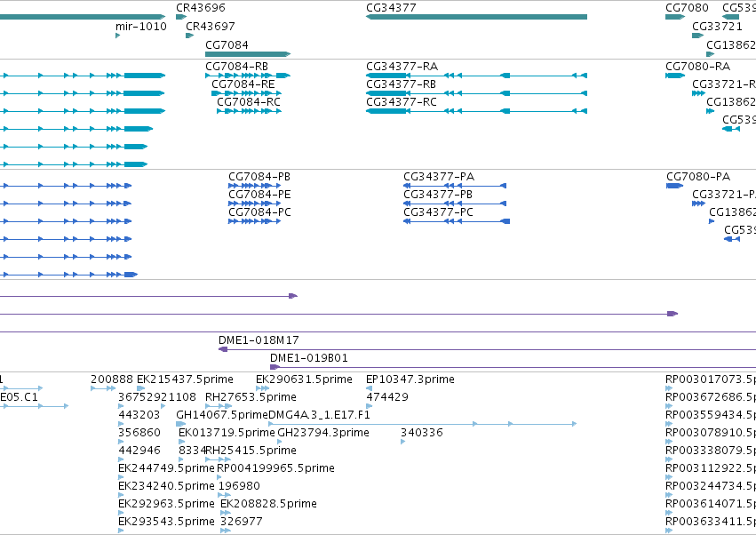Select the 443203 feature label
Screen dimensions: 756x535
tap(139, 415)
